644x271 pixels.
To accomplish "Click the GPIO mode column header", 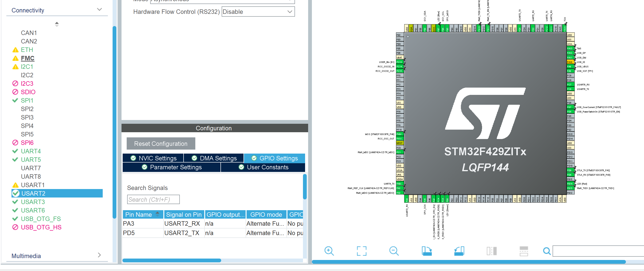I will (266, 215).
